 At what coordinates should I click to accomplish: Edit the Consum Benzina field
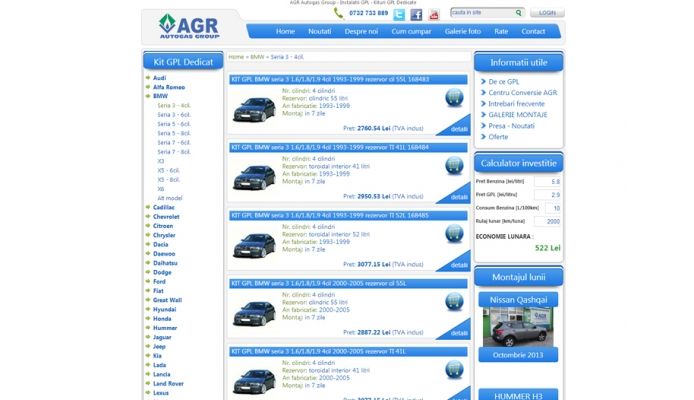coord(553,208)
